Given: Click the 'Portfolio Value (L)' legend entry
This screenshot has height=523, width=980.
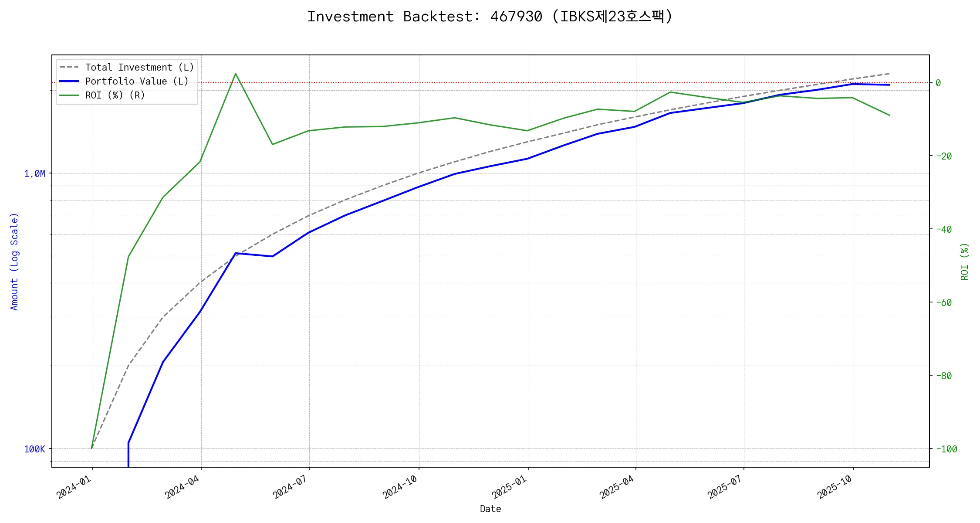Looking at the screenshot, I should 137,82.
